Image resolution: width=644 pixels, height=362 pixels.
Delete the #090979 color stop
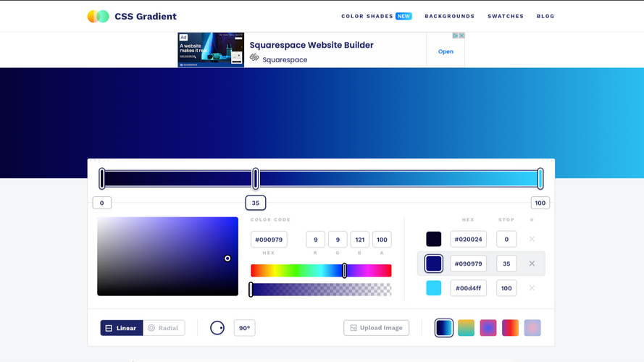[x=532, y=264]
